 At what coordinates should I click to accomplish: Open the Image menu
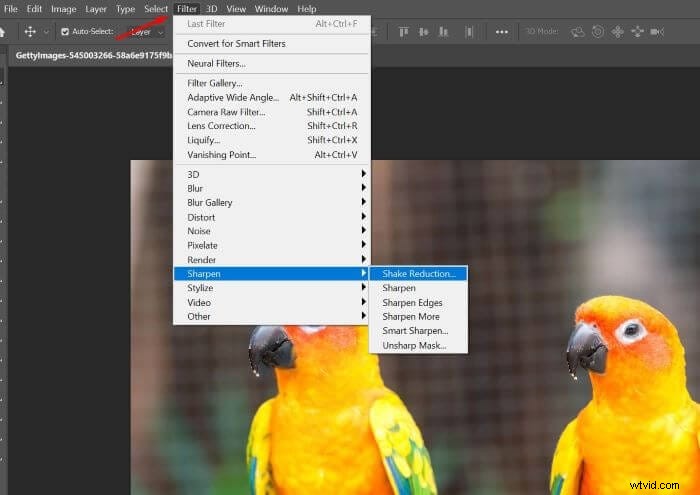click(63, 8)
